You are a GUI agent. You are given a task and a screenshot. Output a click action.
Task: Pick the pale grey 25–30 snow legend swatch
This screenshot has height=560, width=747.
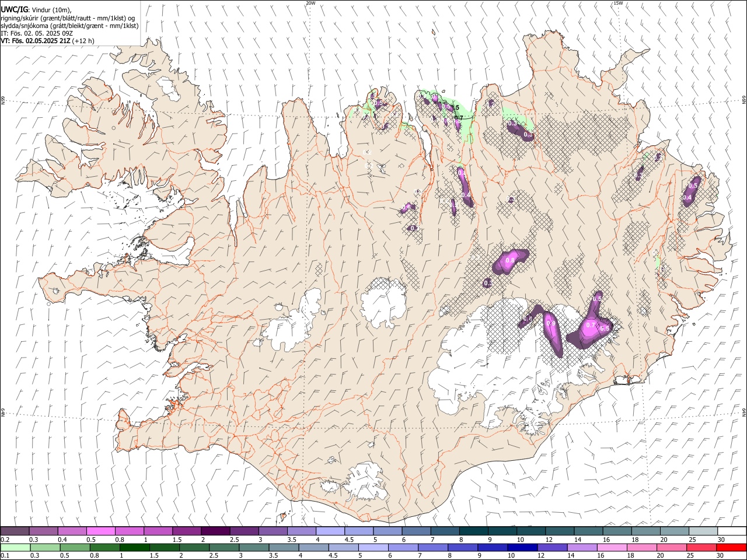[703, 531]
